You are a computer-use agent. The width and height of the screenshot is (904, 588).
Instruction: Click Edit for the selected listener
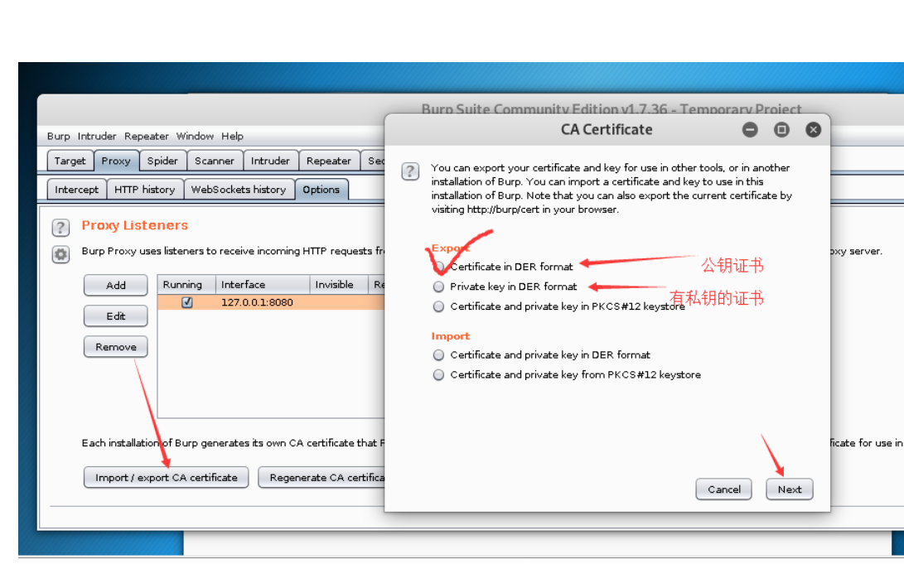pyautogui.click(x=116, y=316)
